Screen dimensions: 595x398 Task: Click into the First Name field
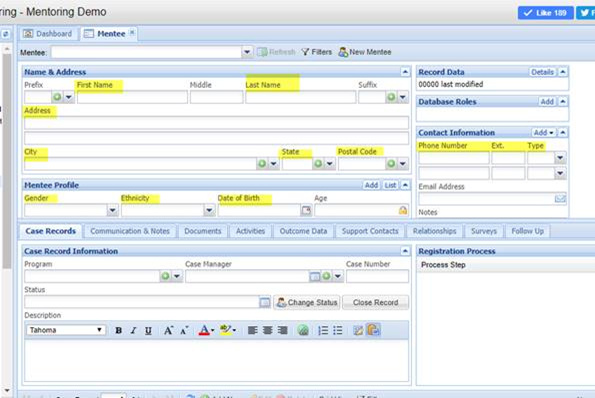(x=132, y=98)
